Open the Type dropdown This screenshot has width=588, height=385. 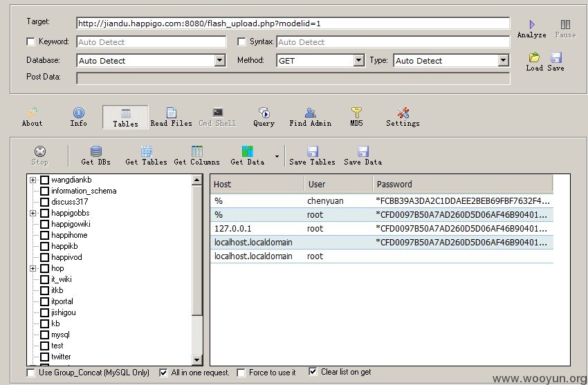(x=503, y=60)
